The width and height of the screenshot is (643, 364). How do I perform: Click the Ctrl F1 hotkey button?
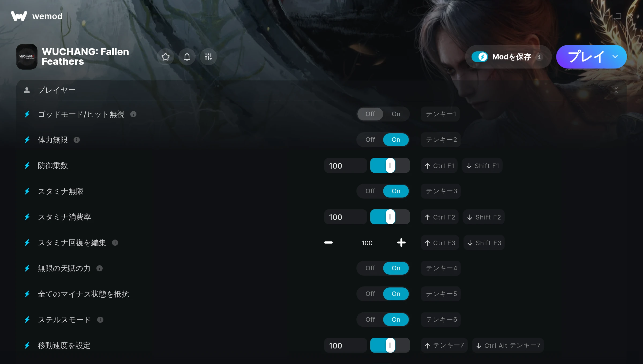point(439,166)
